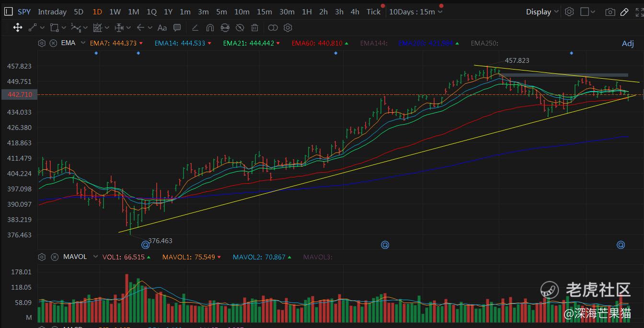644x328 pixels.
Task: Select the 1M monthly timeframe
Action: click(x=134, y=12)
